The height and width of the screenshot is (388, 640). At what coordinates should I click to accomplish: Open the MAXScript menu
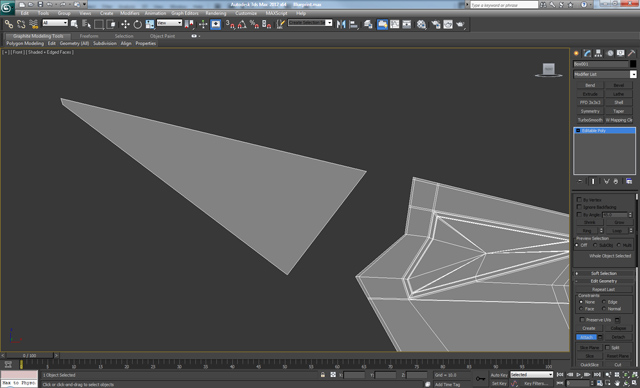pyautogui.click(x=276, y=13)
